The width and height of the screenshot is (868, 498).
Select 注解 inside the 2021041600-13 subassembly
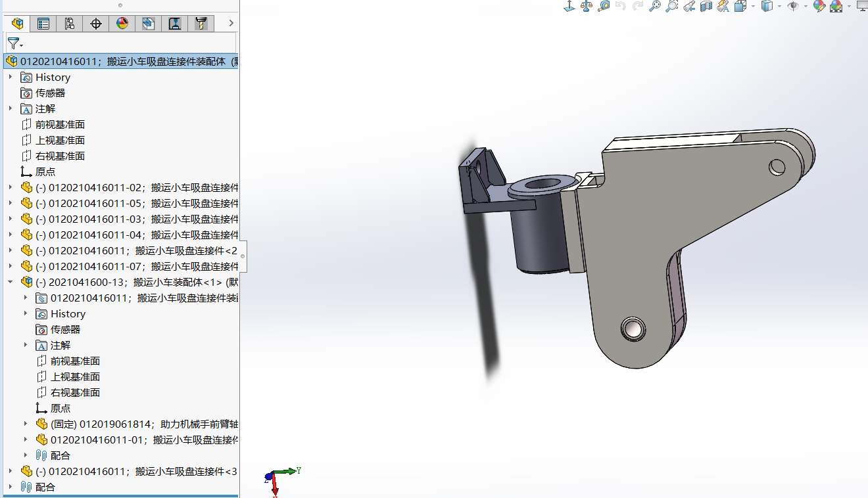pyautogui.click(x=53, y=345)
